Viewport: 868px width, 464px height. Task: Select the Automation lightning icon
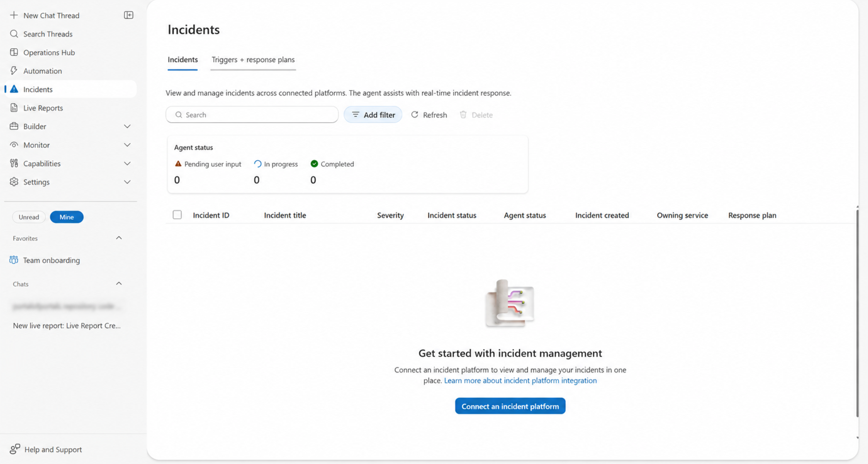[x=14, y=71]
